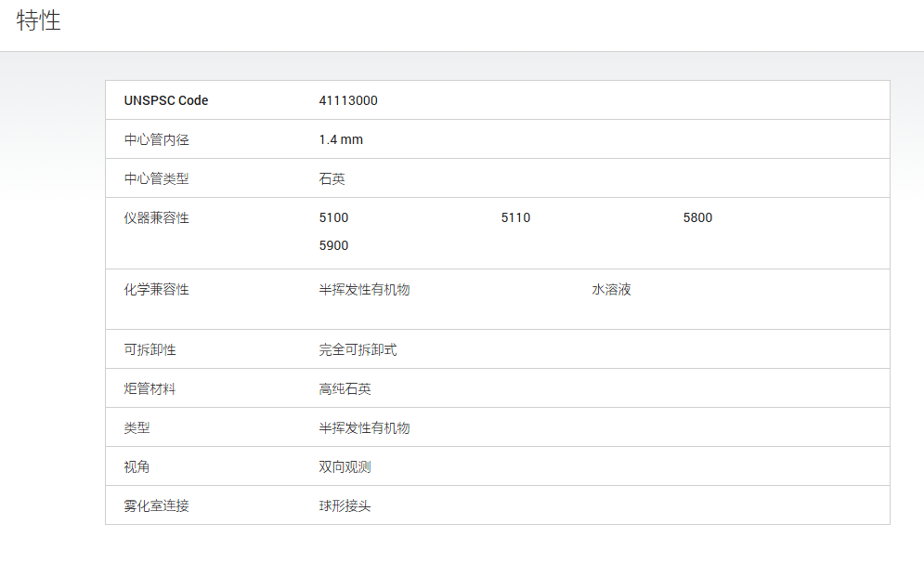
Task: Click the 球形接头 connection value
Action: (x=345, y=506)
